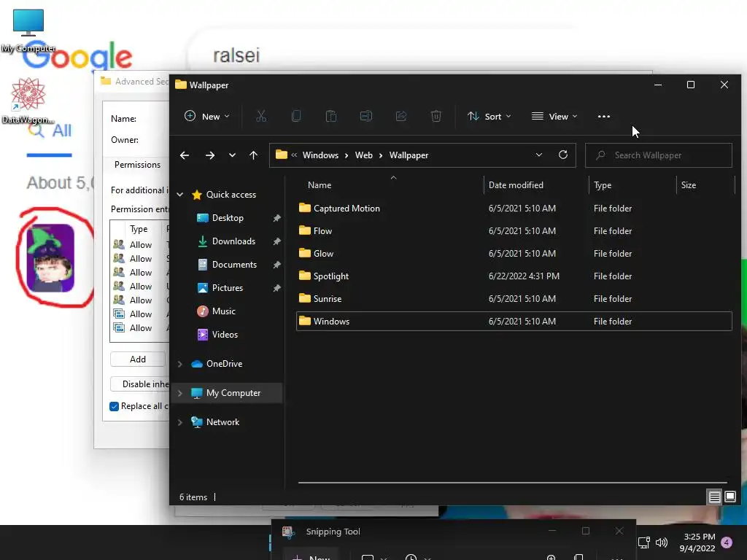Image resolution: width=747 pixels, height=560 pixels.
Task: Open notification badge in taskbar
Action: pos(727,542)
